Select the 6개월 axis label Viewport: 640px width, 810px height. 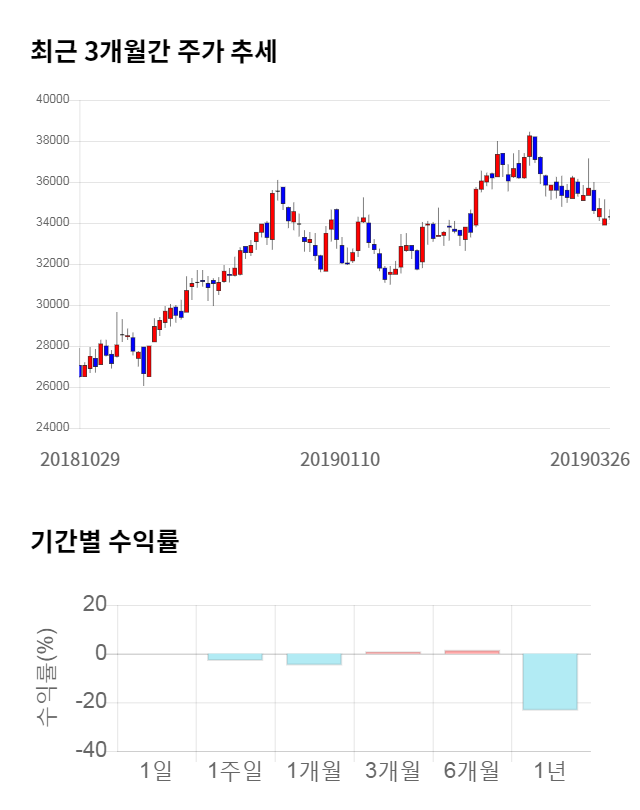coord(471,770)
